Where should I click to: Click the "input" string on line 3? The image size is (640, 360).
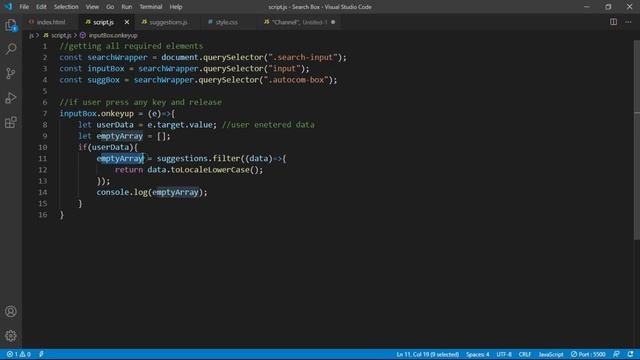tap(284, 69)
